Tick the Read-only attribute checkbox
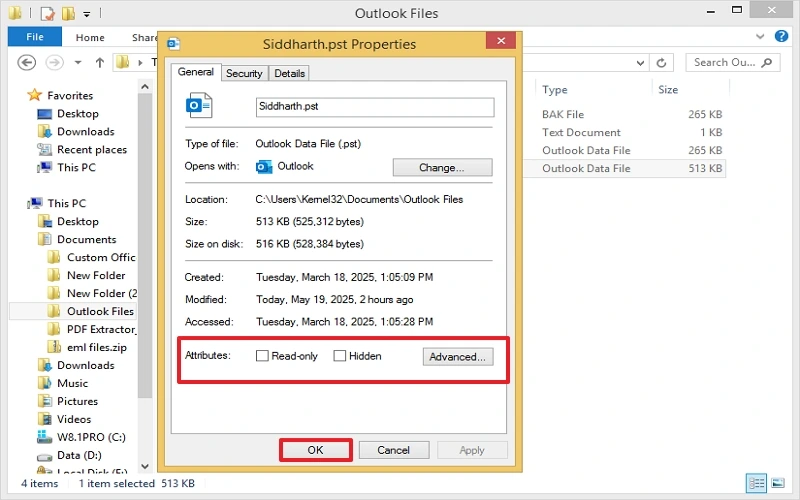 tap(262, 356)
